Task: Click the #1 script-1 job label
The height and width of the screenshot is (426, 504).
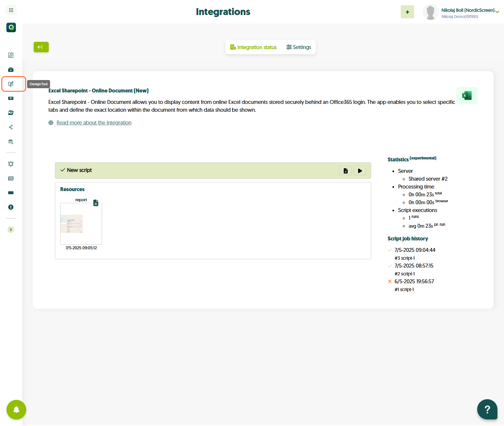Action: click(x=404, y=289)
